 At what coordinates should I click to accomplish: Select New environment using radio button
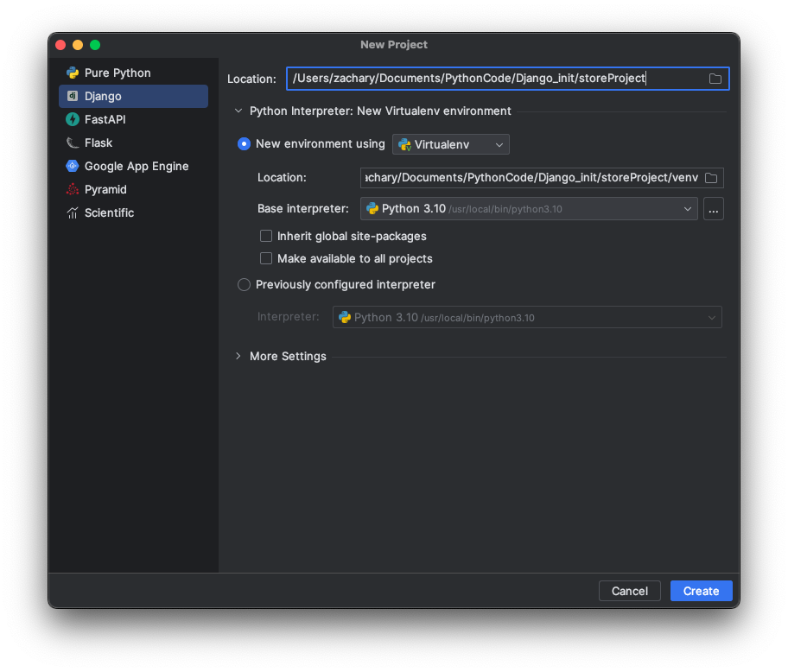pyautogui.click(x=245, y=144)
